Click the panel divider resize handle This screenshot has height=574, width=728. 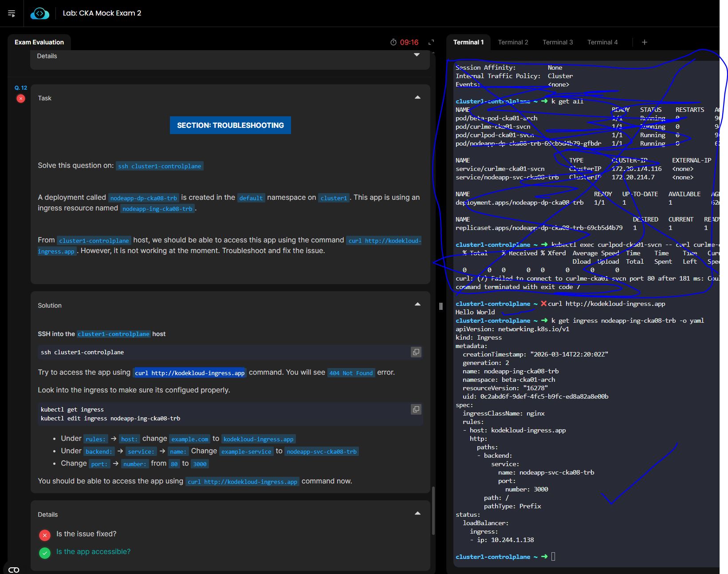[x=441, y=306]
